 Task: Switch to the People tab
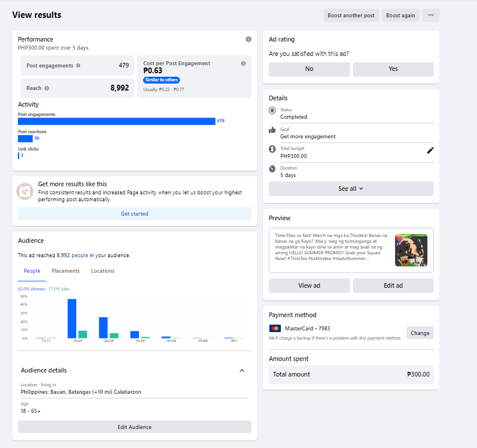click(x=32, y=271)
